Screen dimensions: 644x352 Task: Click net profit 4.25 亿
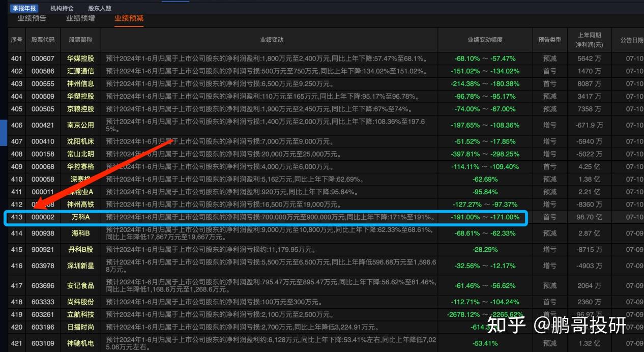pos(589,166)
